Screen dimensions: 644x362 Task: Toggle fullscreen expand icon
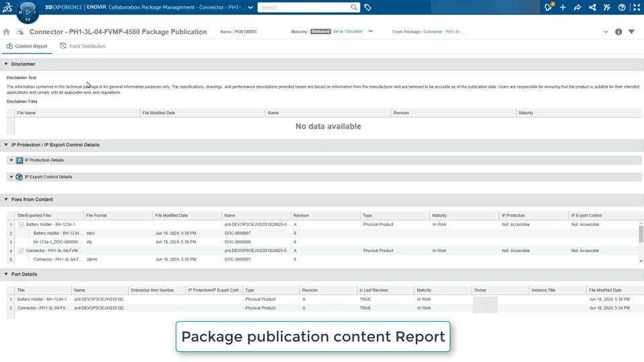pos(637,7)
